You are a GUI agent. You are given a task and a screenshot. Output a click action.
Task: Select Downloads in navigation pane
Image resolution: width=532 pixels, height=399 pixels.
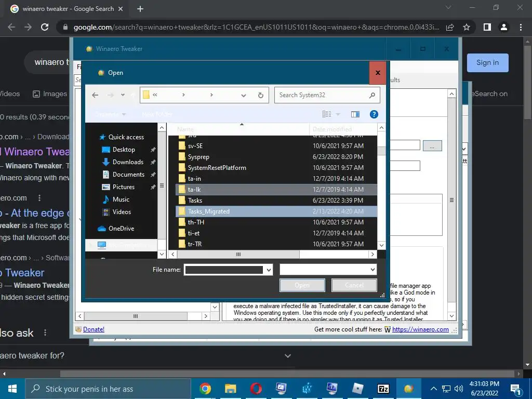pos(128,162)
